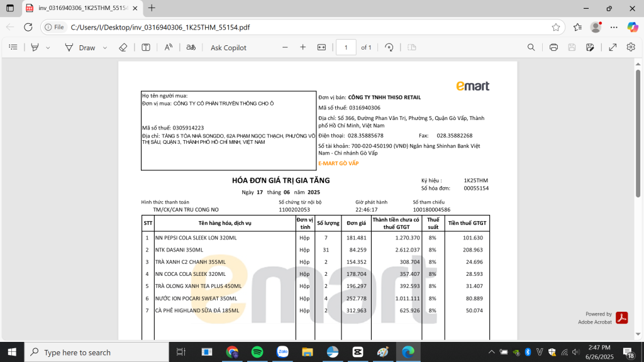Zoom out the PDF with minus
The height and width of the screenshot is (362, 644).
[x=285, y=48]
